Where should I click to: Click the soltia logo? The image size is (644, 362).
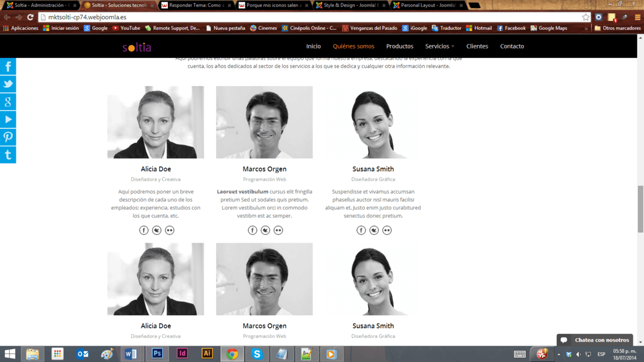point(137,47)
